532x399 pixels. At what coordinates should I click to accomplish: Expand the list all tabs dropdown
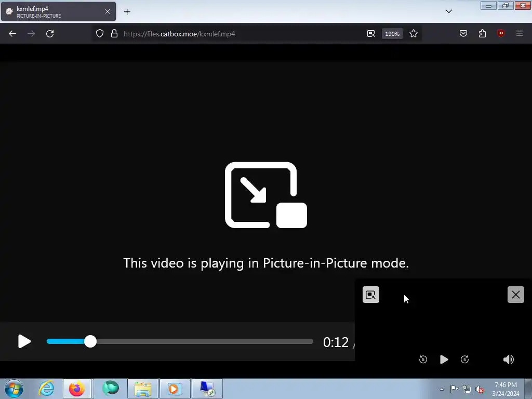coord(449,11)
